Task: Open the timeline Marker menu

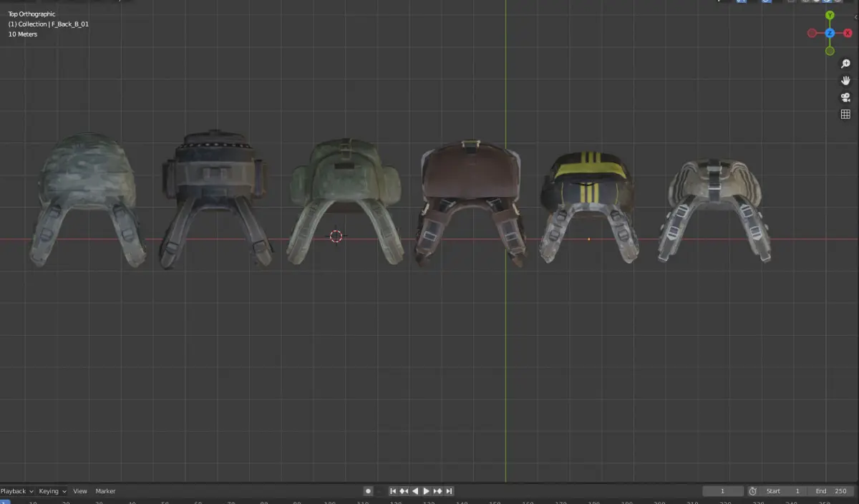Action: (x=105, y=491)
